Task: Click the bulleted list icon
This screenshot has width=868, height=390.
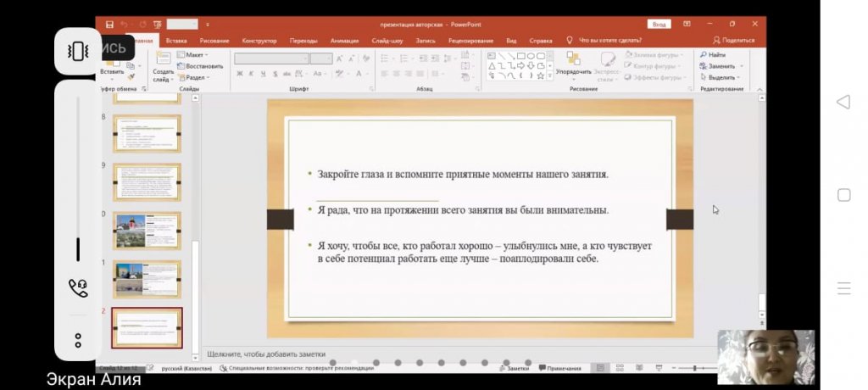Action: tap(386, 58)
